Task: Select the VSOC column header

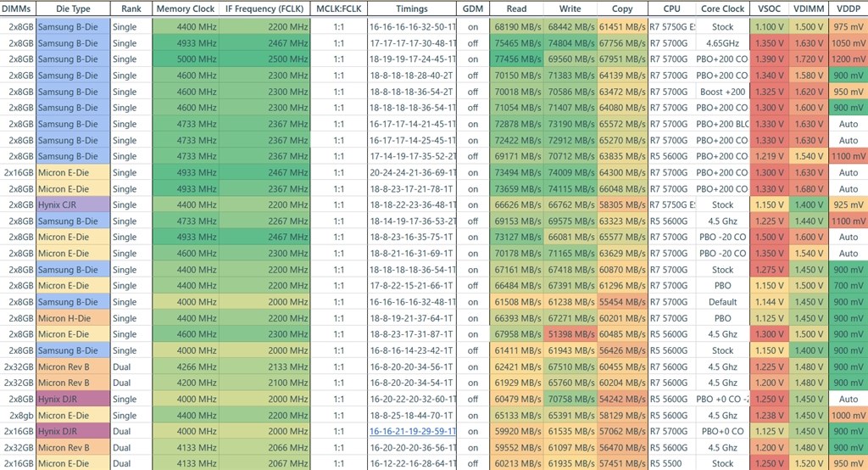Action: pyautogui.click(x=770, y=8)
